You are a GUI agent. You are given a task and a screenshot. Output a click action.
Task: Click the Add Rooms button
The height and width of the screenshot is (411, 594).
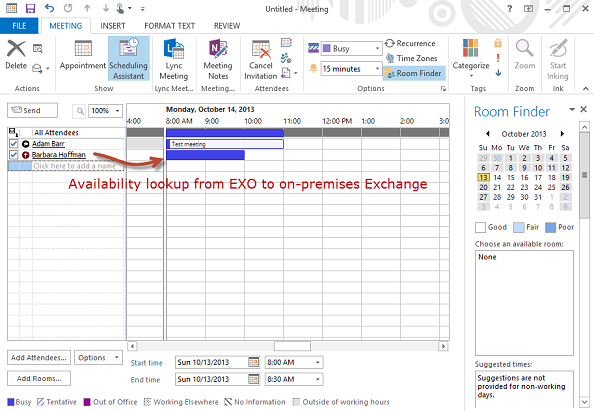coord(39,378)
